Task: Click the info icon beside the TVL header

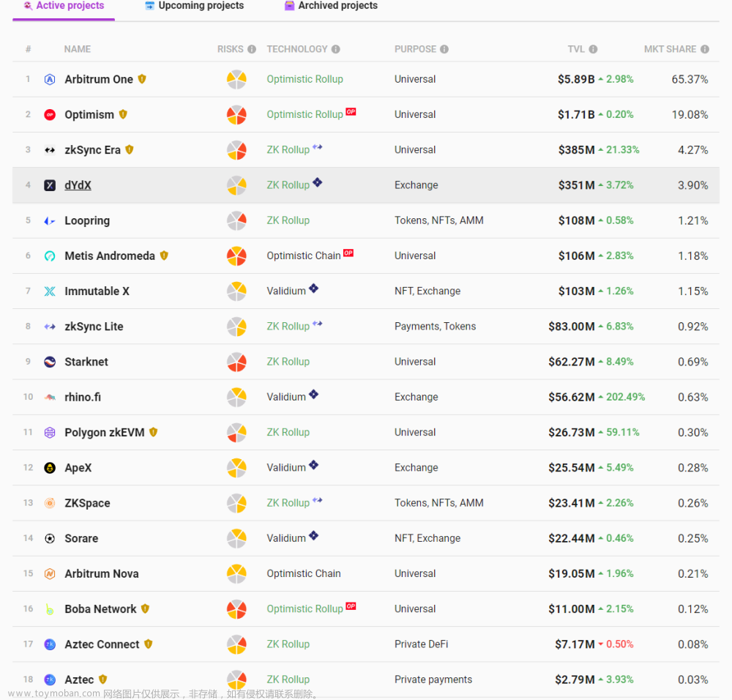Action: (x=593, y=49)
